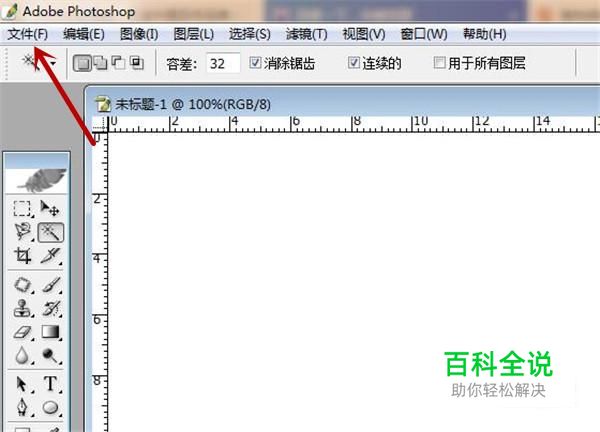Click the horizontal ruler at mark 8

click(x=356, y=124)
